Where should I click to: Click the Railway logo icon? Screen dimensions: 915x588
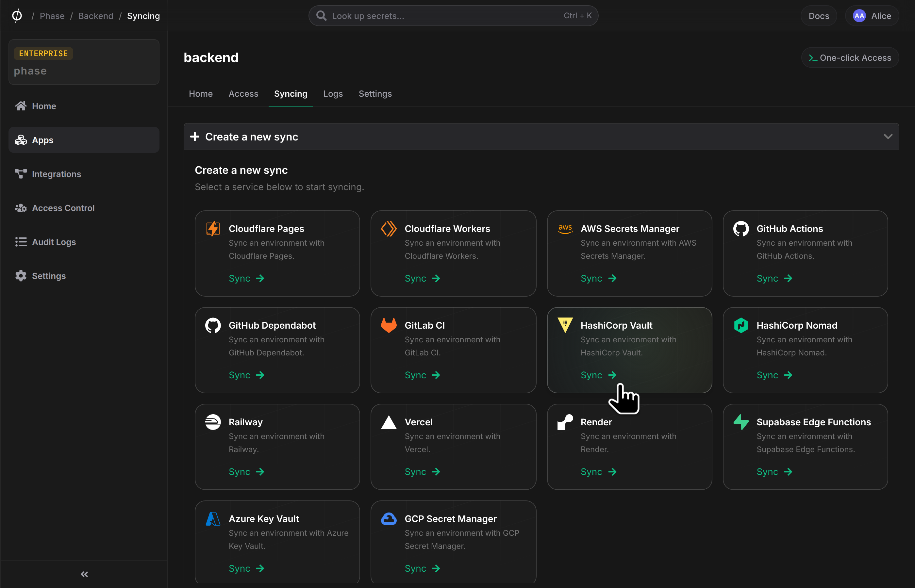pos(213,422)
